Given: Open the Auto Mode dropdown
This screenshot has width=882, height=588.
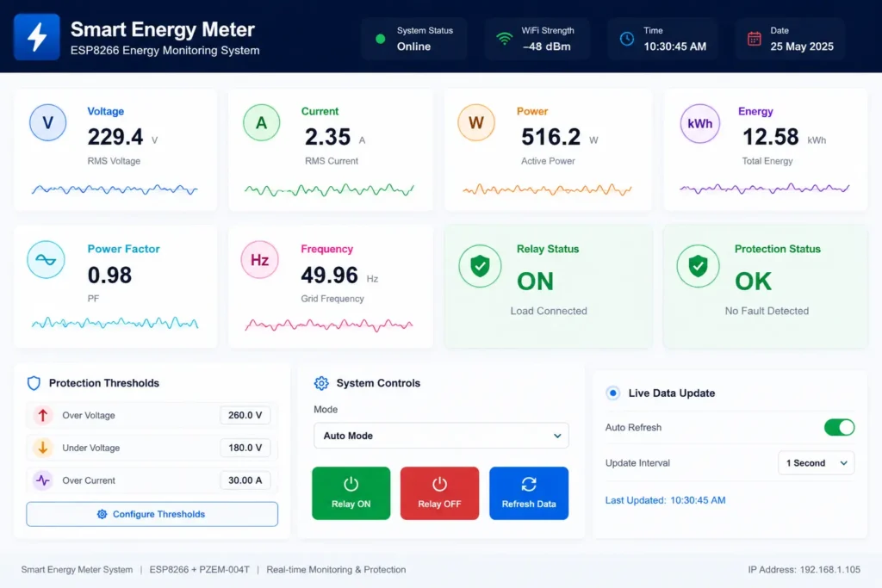Looking at the screenshot, I should pyautogui.click(x=441, y=436).
